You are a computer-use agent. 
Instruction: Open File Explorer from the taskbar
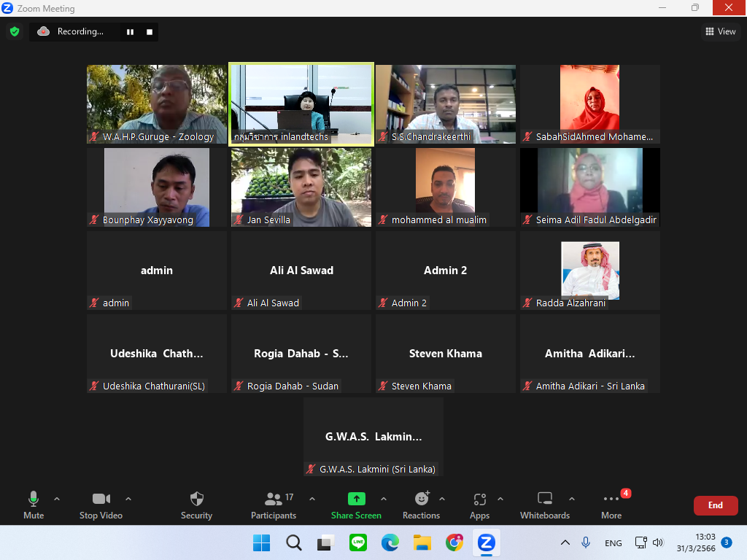point(422,542)
